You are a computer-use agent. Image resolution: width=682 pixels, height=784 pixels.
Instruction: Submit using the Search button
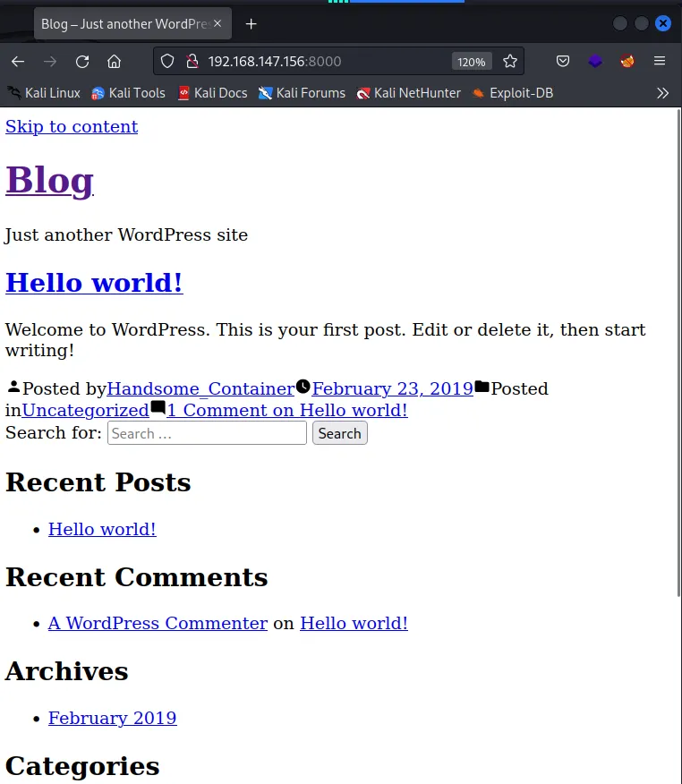point(340,433)
